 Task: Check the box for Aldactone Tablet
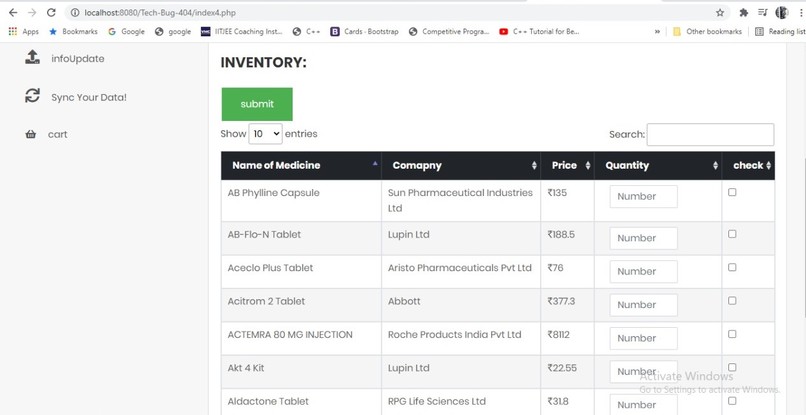[732, 401]
